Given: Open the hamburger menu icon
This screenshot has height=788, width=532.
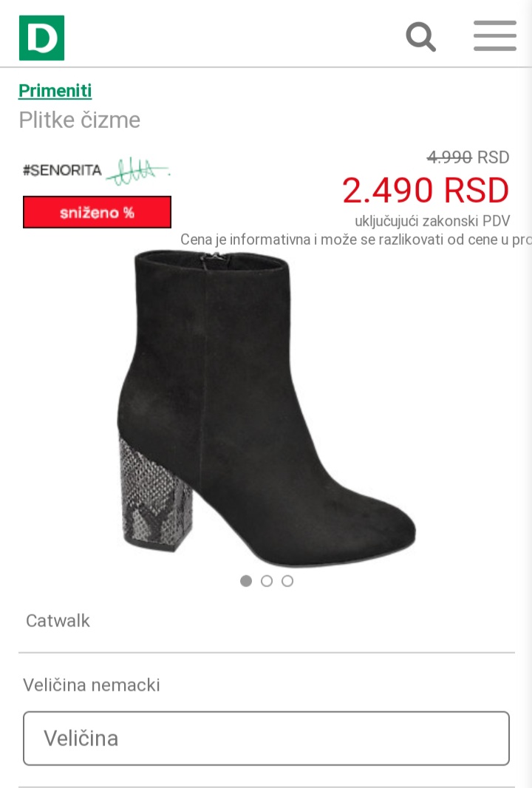Looking at the screenshot, I should click(495, 35).
